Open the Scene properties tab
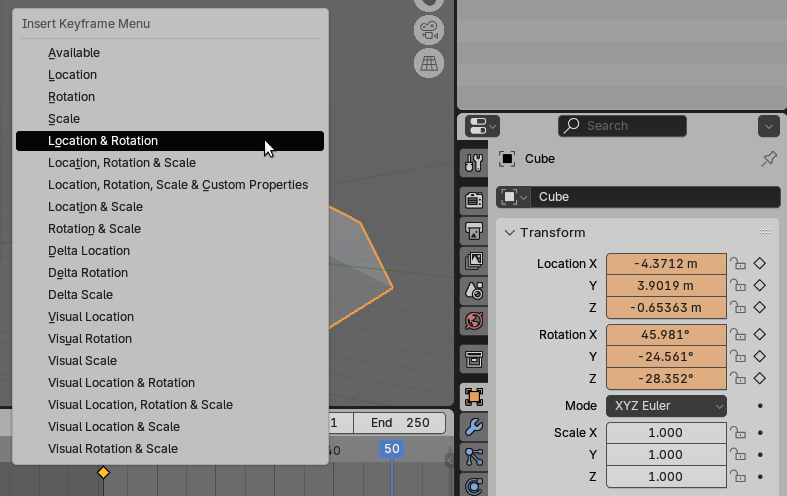This screenshot has height=496, width=787. tap(474, 291)
